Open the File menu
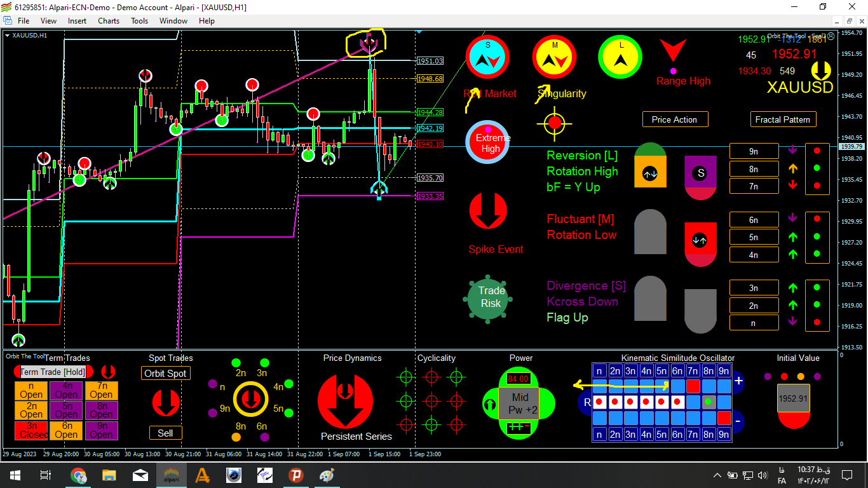Viewport: 868px width, 488px height. pyautogui.click(x=24, y=21)
